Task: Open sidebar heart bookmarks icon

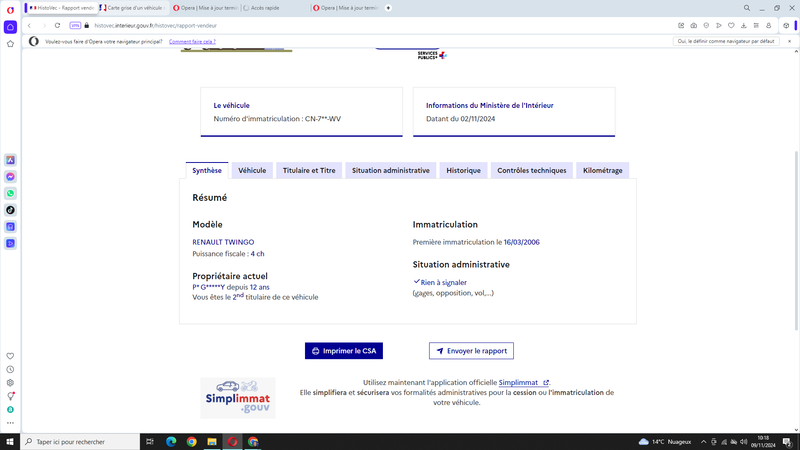Action: tap(10, 356)
